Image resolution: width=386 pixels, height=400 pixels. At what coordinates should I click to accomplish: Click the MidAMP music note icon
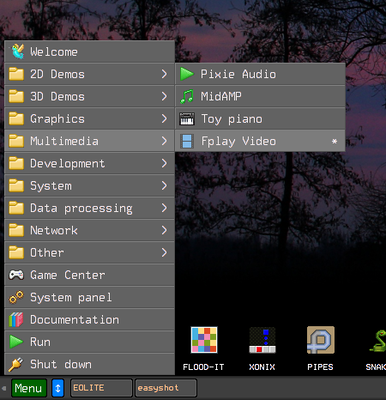(x=187, y=96)
